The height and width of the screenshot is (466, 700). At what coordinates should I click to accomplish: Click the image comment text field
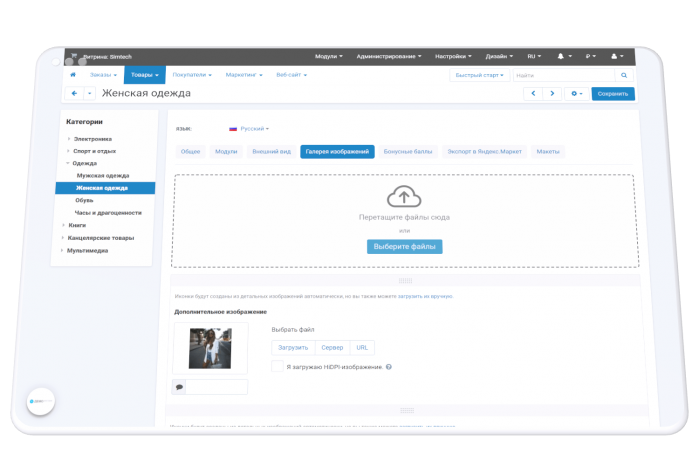pos(217,387)
